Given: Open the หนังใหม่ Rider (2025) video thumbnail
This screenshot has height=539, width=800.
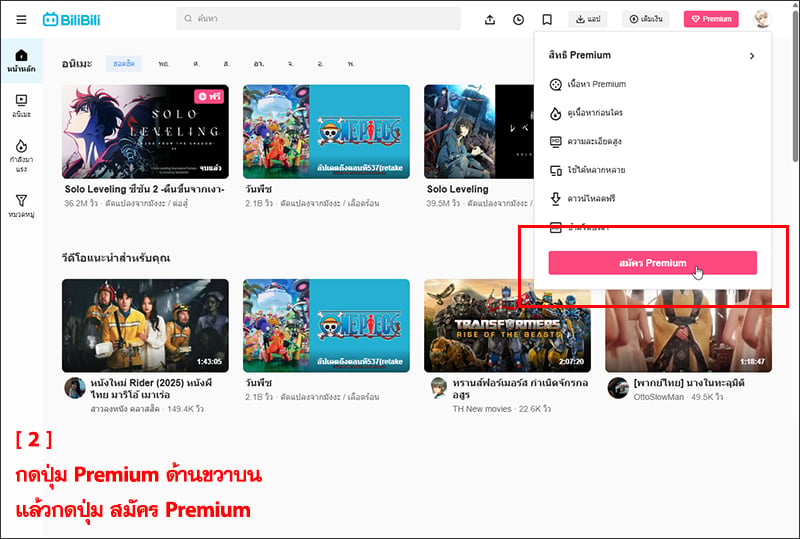Looking at the screenshot, I should [145, 326].
